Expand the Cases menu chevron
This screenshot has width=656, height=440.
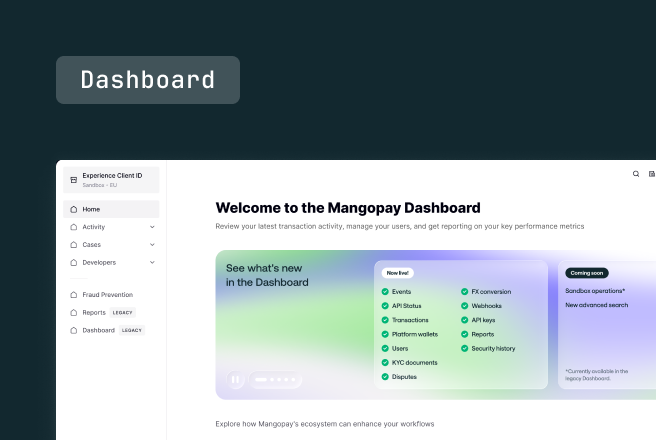coord(152,245)
